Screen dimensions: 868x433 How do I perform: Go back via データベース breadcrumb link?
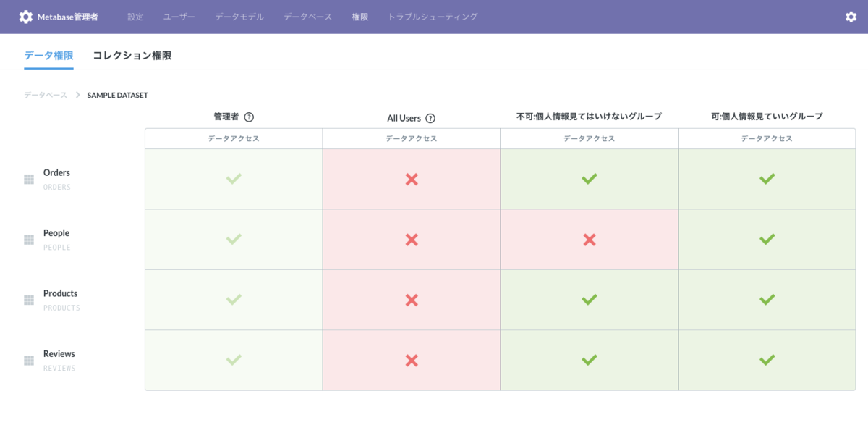tap(46, 95)
